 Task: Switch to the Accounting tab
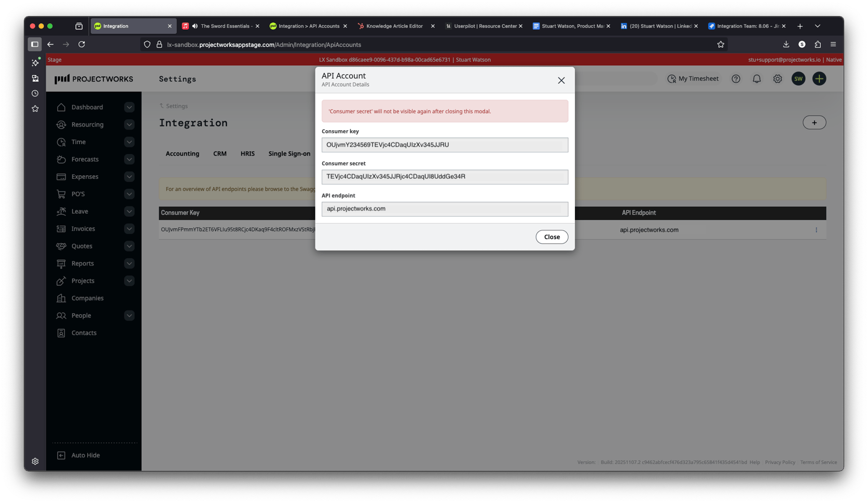[182, 153]
